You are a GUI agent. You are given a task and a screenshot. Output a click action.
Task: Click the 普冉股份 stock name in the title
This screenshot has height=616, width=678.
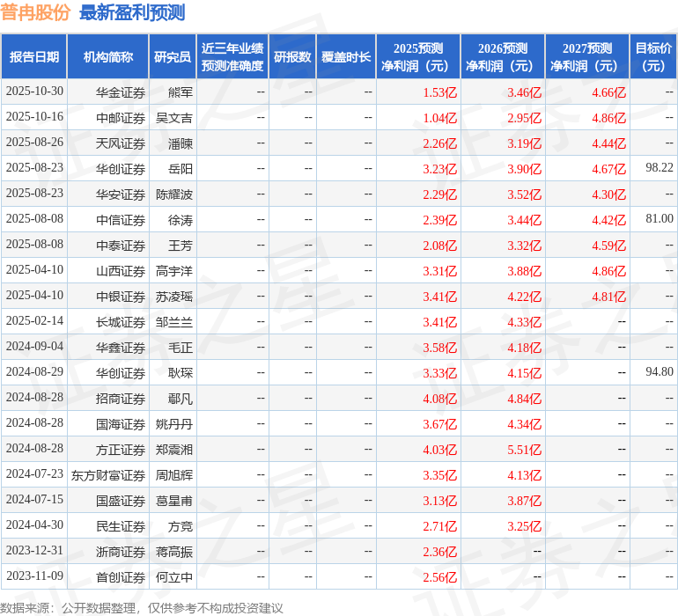point(35,12)
